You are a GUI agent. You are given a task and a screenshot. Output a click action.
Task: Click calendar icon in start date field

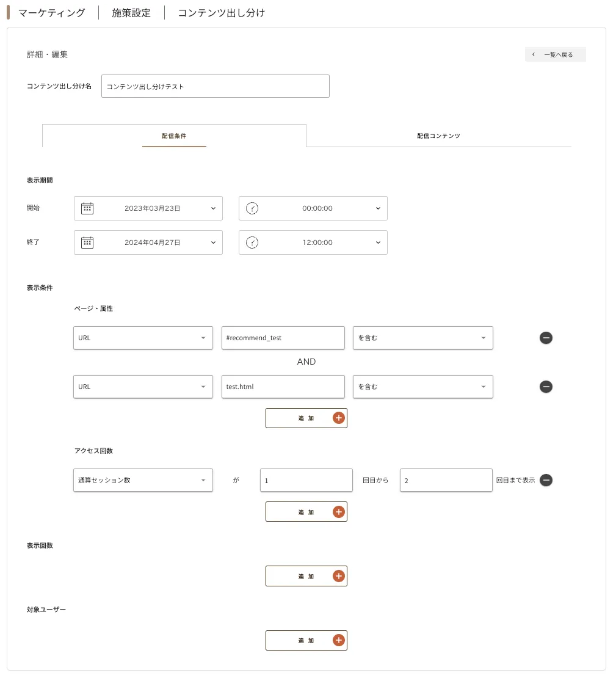pyautogui.click(x=87, y=208)
